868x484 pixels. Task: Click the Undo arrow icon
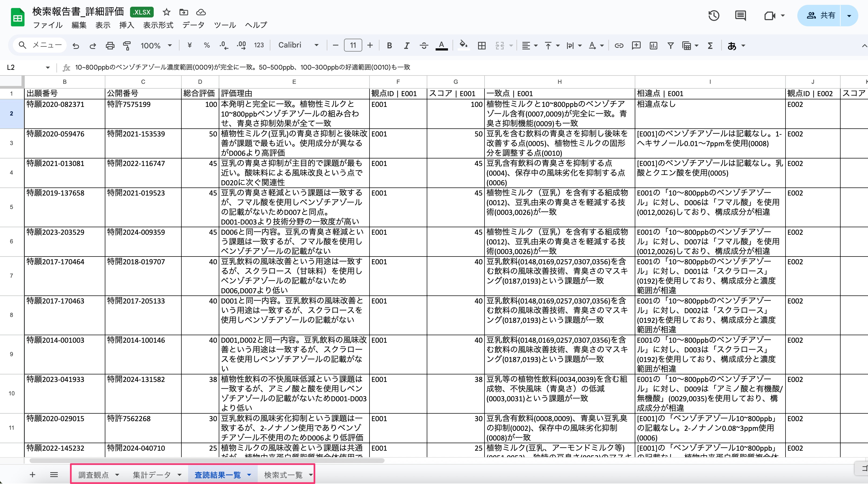click(76, 45)
